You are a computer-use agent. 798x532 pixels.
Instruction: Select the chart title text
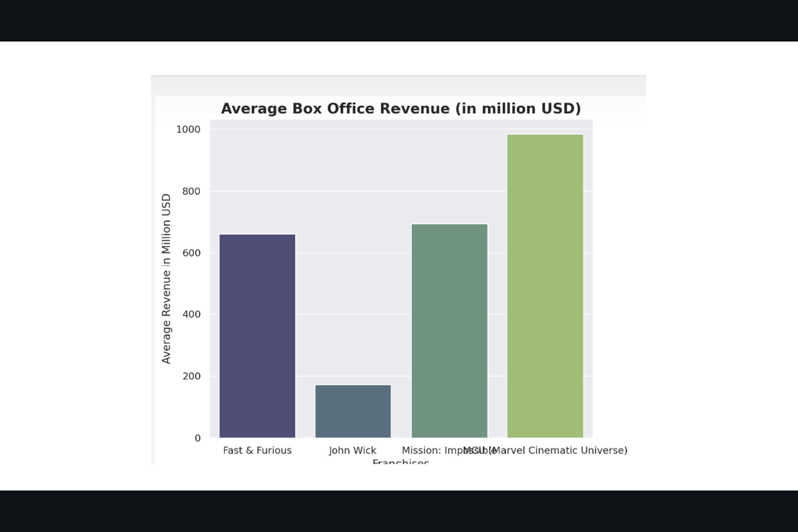click(401, 108)
